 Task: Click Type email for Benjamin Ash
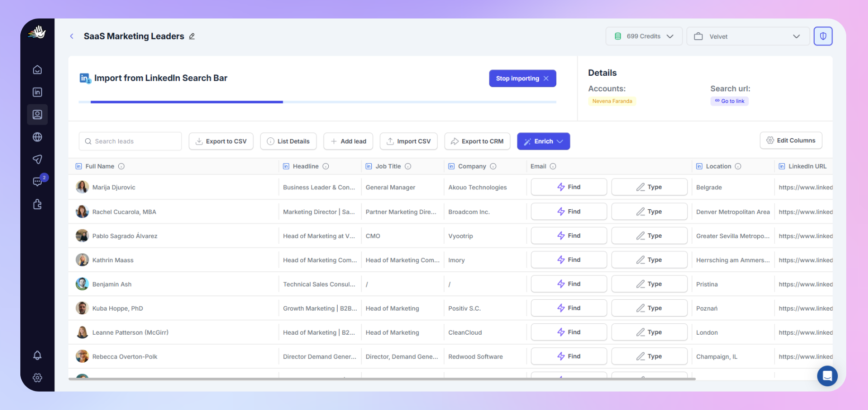pyautogui.click(x=649, y=284)
